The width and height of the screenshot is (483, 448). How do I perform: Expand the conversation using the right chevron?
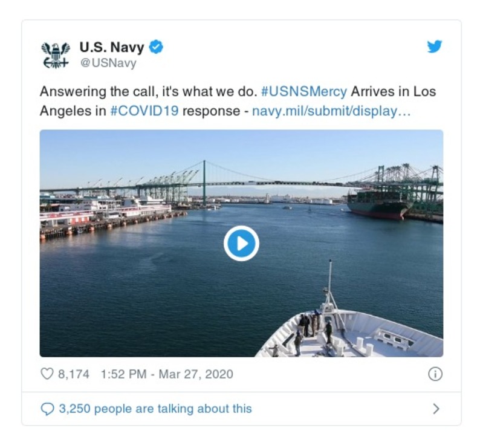click(436, 409)
